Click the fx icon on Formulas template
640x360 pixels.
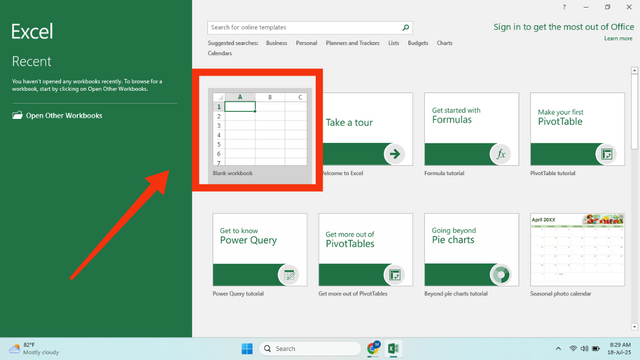[500, 154]
